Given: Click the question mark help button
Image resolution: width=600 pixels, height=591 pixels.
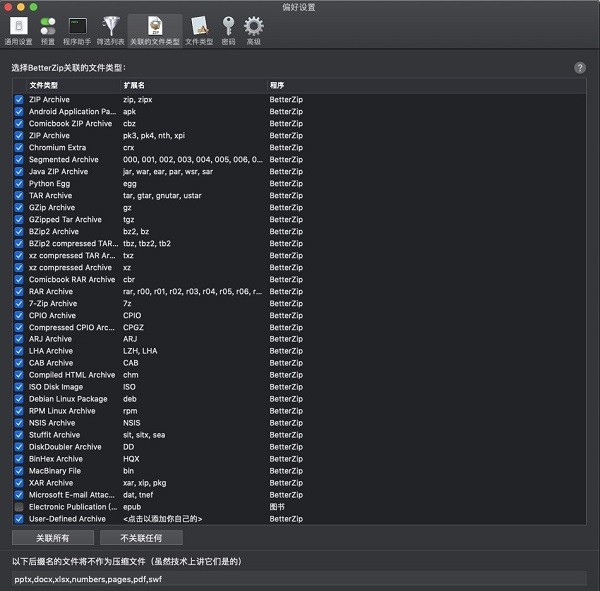Looking at the screenshot, I should (580, 68).
